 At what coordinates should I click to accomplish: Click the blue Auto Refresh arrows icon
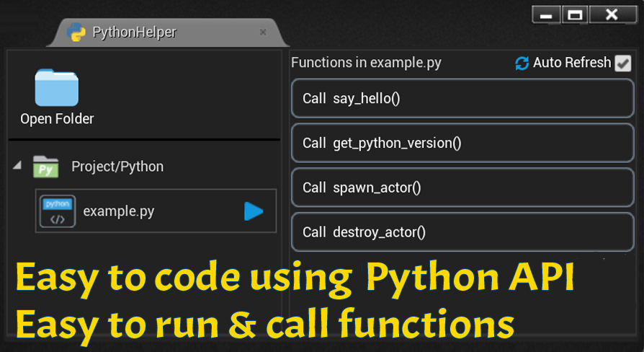point(522,63)
